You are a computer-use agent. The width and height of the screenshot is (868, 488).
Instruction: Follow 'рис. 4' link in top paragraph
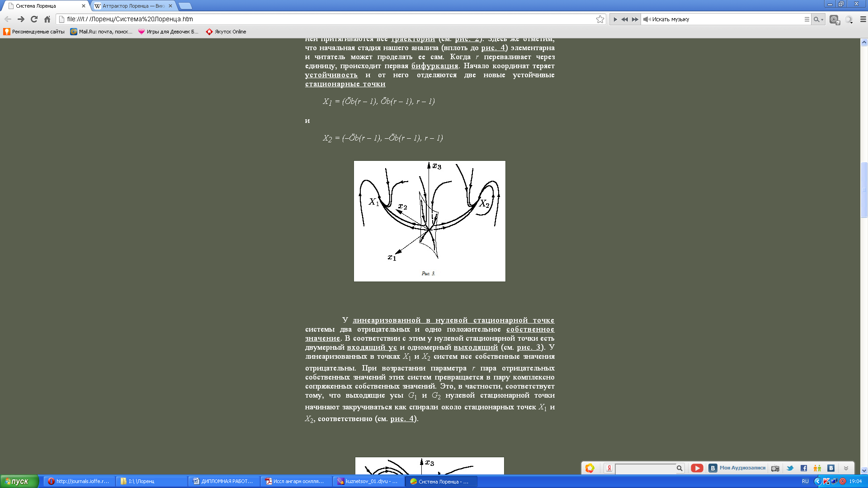pos(493,48)
